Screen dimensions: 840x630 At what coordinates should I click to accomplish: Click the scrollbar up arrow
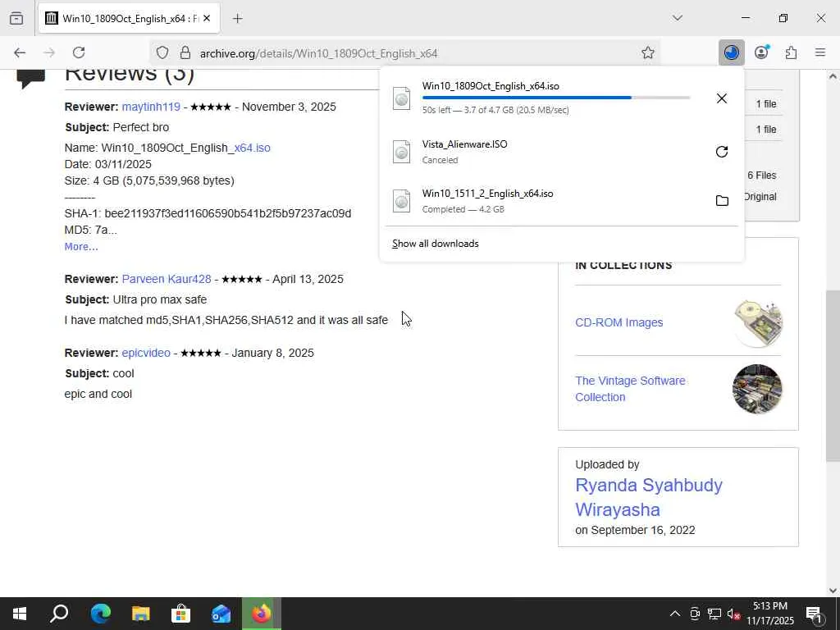coord(833,76)
